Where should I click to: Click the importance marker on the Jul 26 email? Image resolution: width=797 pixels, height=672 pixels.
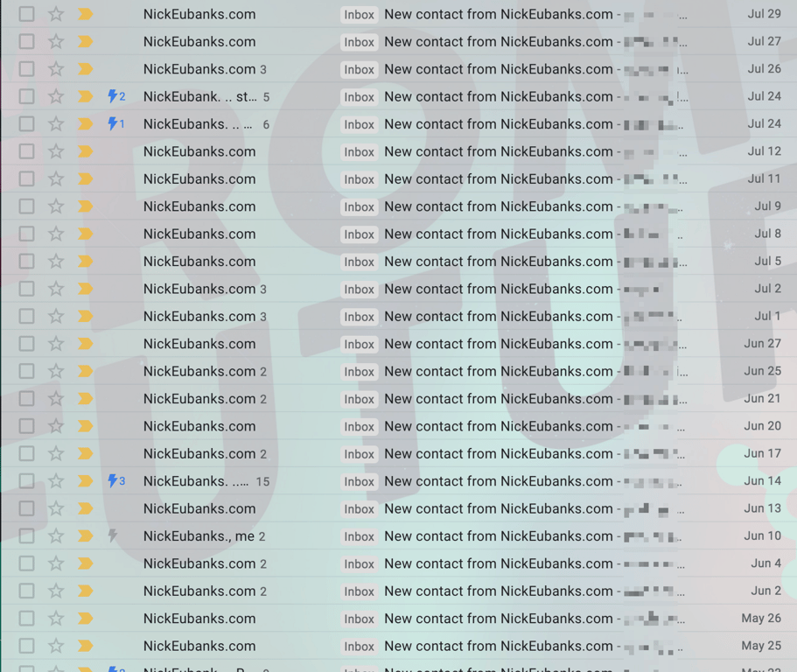click(86, 69)
